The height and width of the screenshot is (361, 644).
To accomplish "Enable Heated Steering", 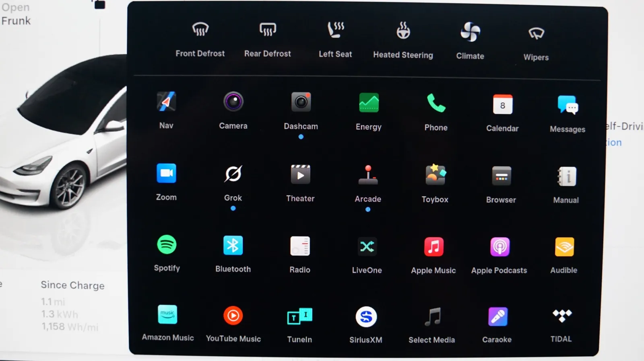I will [403, 31].
